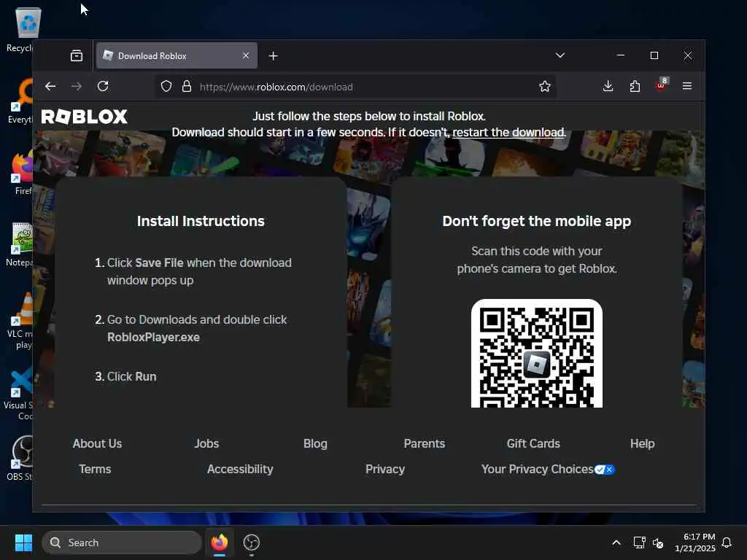
Task: Open the extensions puzzle icon
Action: 635,86
